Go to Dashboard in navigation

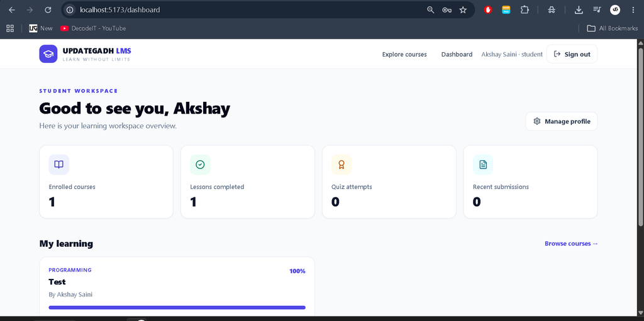(x=457, y=54)
